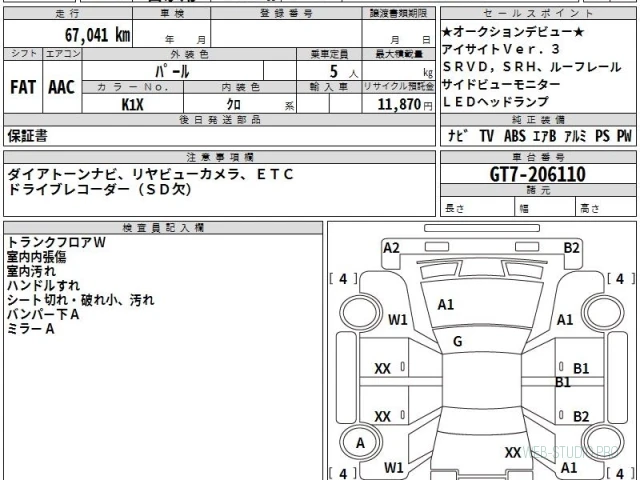640x480 pixels.
Task: Click the エアB equipment code
Action: tap(544, 136)
